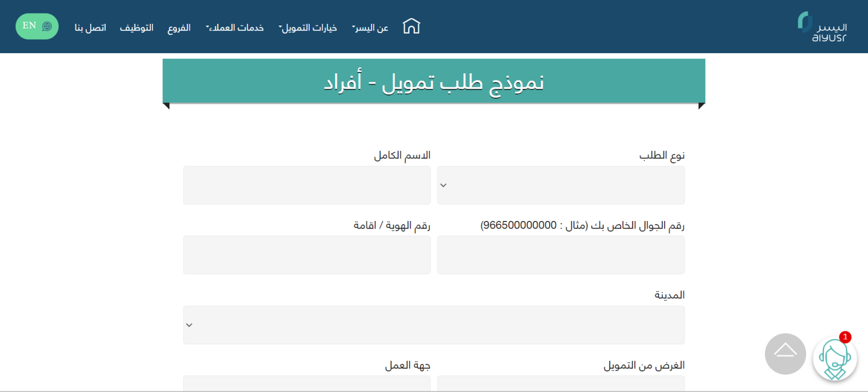
Task: Go to the home page icon
Action: tap(411, 26)
